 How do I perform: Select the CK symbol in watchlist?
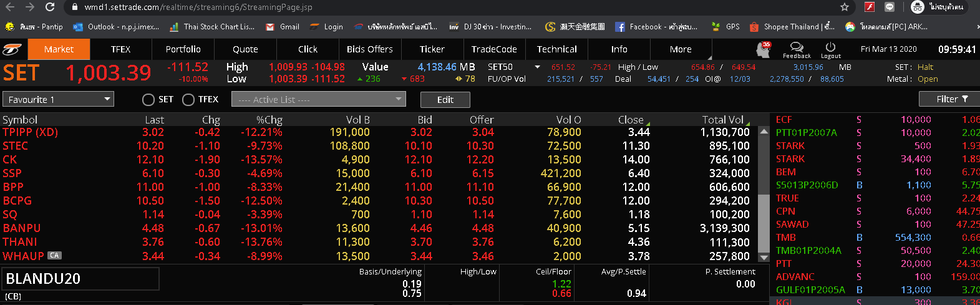[9, 160]
